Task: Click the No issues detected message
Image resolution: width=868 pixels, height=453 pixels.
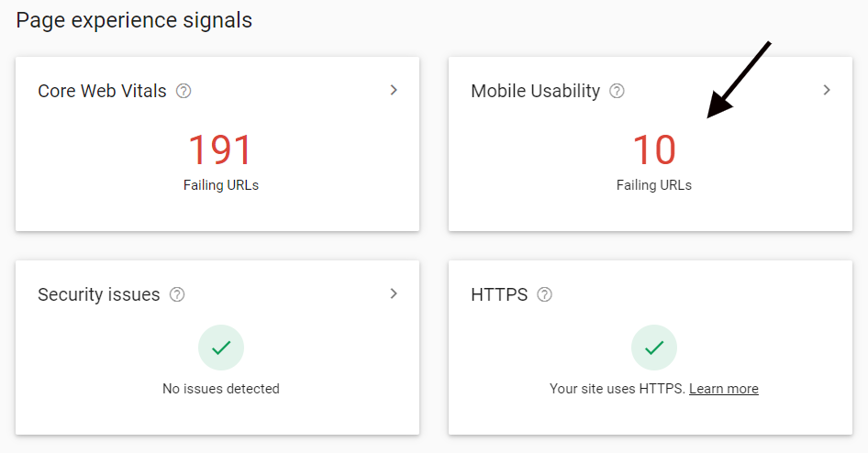Action: (221, 388)
